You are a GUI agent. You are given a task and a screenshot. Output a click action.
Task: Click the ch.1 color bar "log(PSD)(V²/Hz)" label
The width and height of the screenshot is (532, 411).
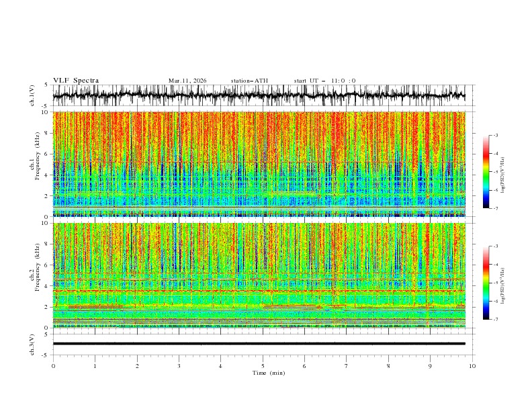pyautogui.click(x=503, y=175)
